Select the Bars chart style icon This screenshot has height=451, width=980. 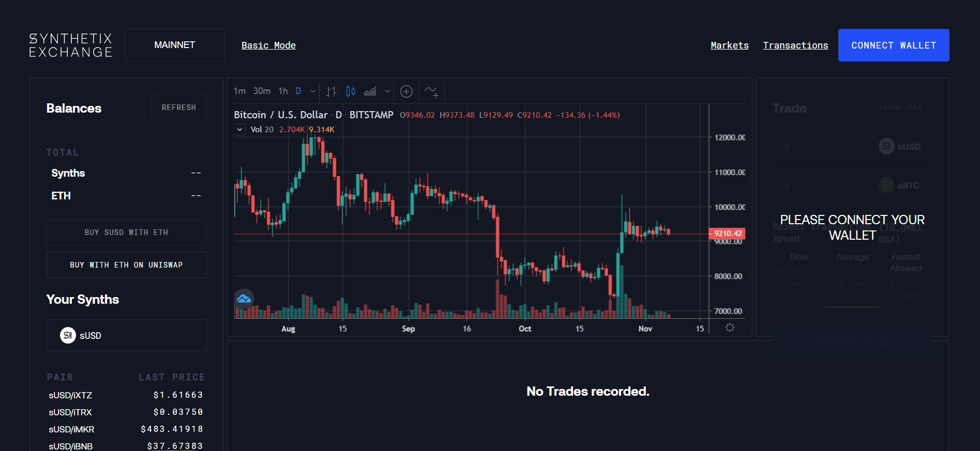(331, 91)
